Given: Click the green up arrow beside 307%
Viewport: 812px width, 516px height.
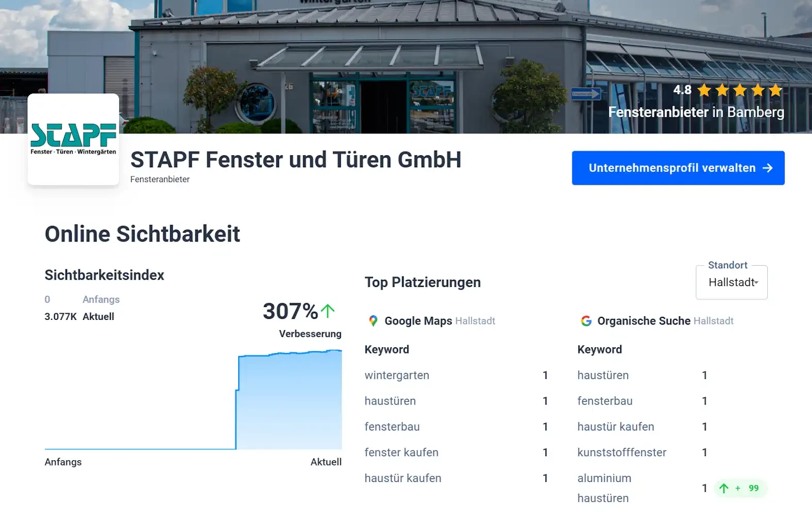Looking at the screenshot, I should (x=328, y=311).
